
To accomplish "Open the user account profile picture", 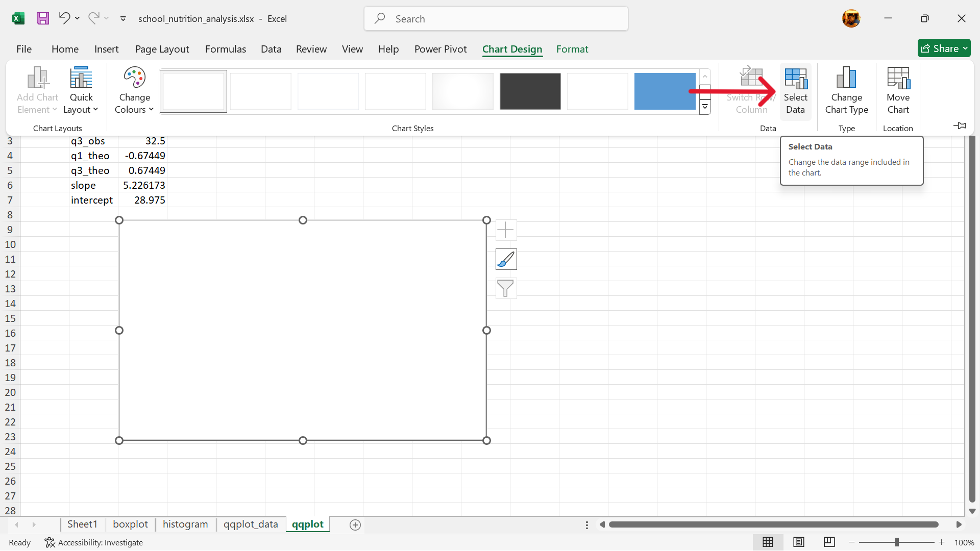I will [x=851, y=19].
